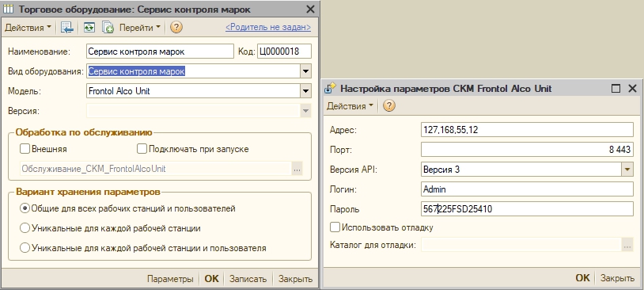Click OK in the CKM settings window
The height and width of the screenshot is (290, 644).
582,277
